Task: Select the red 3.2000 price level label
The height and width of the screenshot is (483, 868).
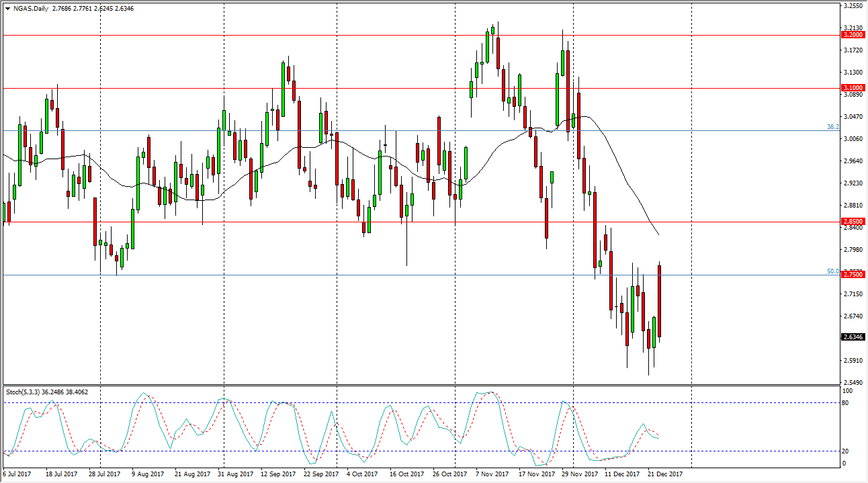Action: pyautogui.click(x=852, y=34)
